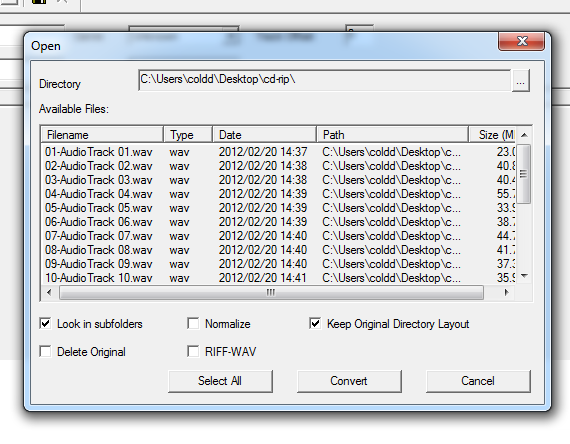Click the wav type cell of 07-AudioTrack 07.wav
Screen dimensions: 570x444
[x=179, y=236]
